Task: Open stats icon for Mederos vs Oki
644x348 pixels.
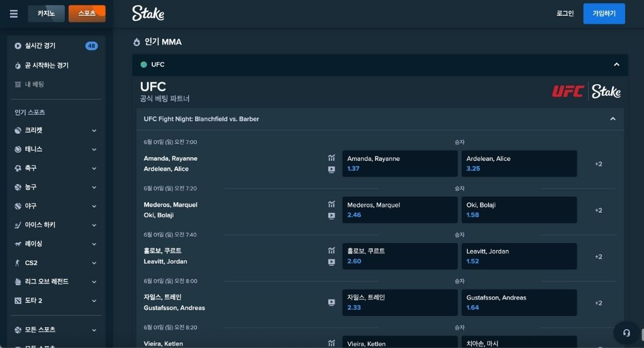Action: tap(331, 204)
